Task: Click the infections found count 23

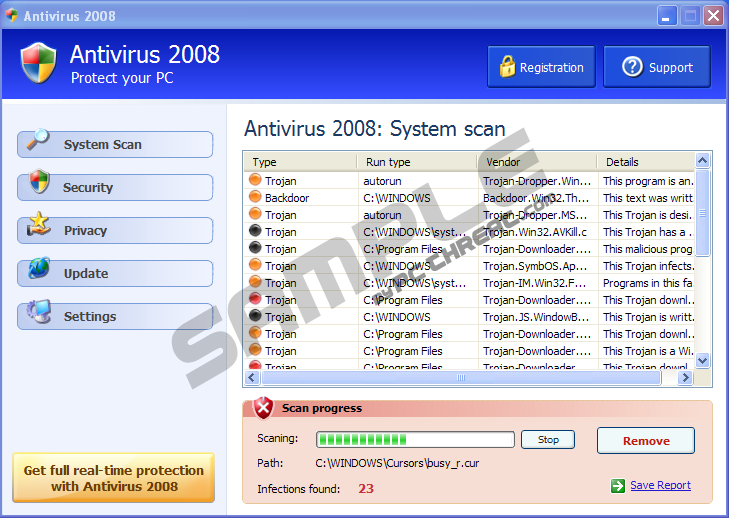Action: 366,488
